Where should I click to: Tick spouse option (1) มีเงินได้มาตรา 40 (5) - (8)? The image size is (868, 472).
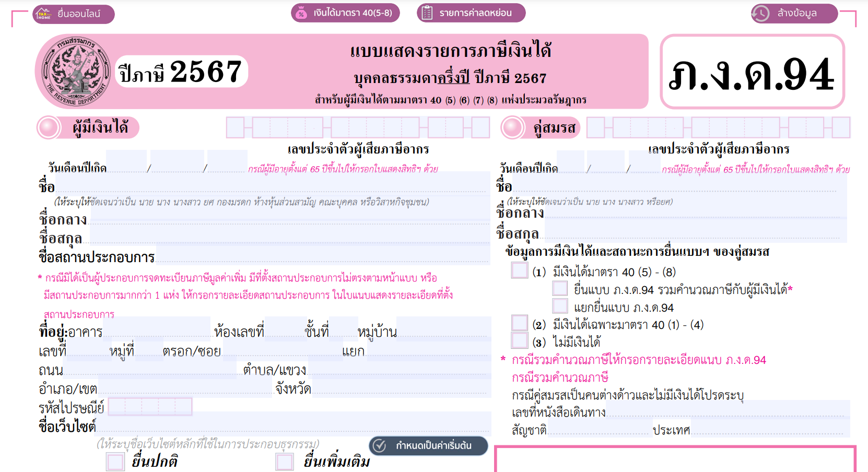pos(520,270)
